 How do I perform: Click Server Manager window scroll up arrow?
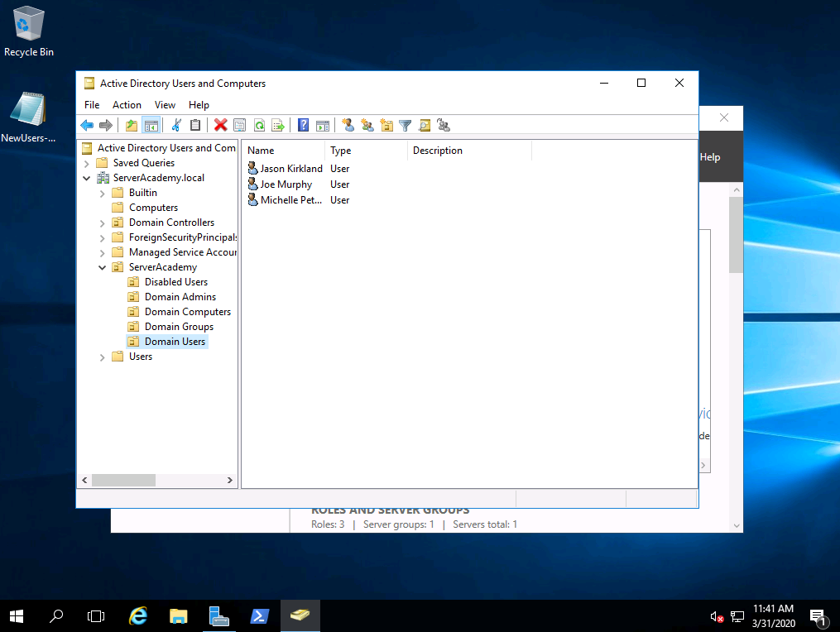737,189
